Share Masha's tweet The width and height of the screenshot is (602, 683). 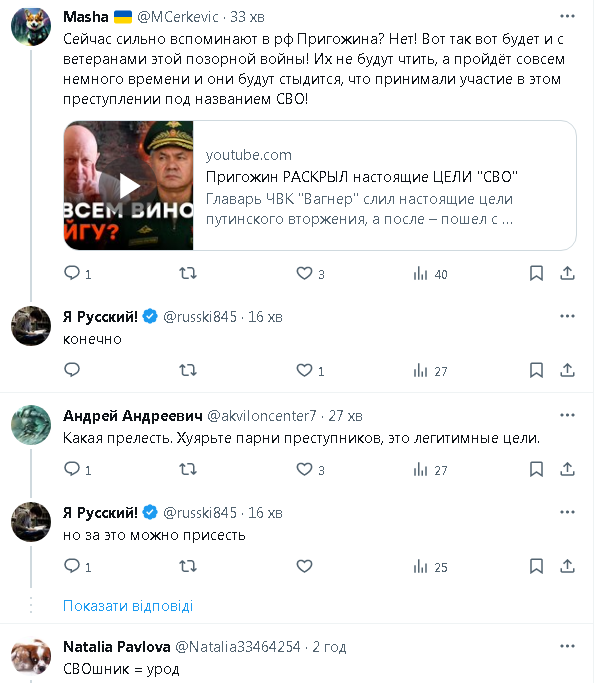pos(567,273)
